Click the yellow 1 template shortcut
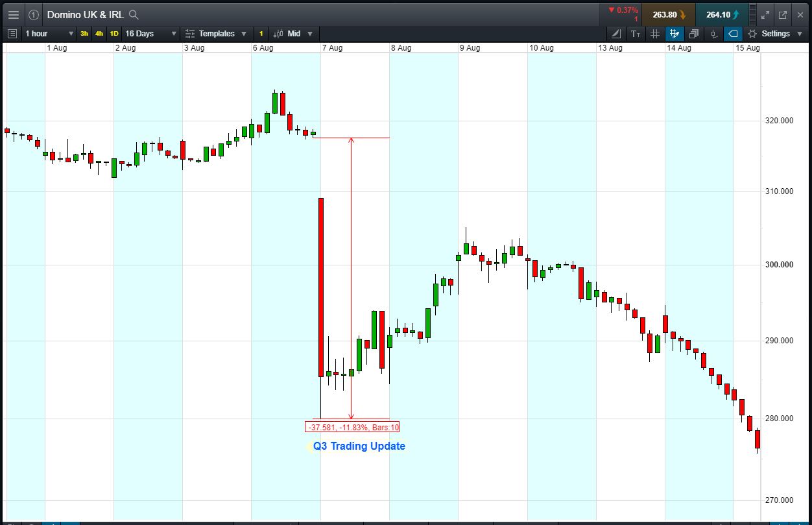Viewport: 812px width, 525px height. click(x=261, y=34)
